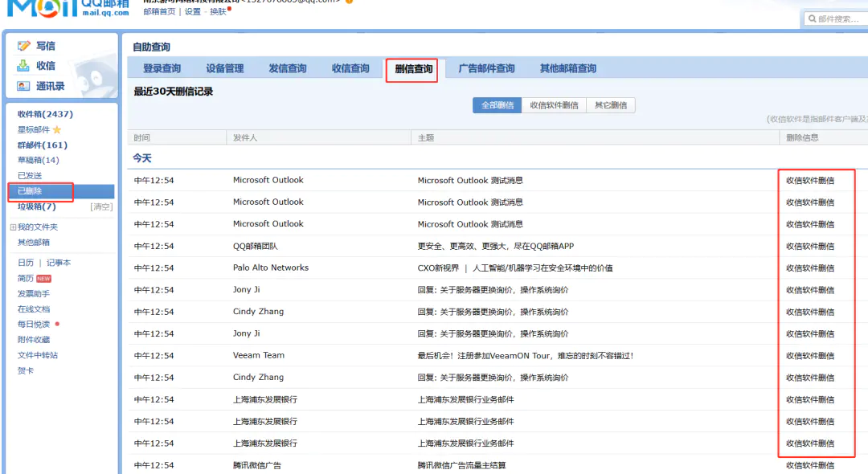Click the write mail label

[45, 46]
